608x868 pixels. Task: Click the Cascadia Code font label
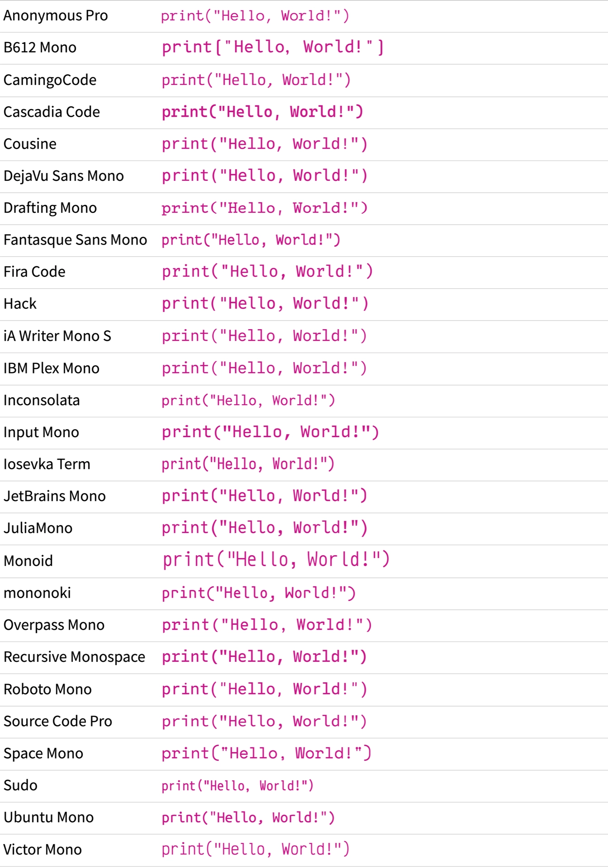tap(52, 112)
